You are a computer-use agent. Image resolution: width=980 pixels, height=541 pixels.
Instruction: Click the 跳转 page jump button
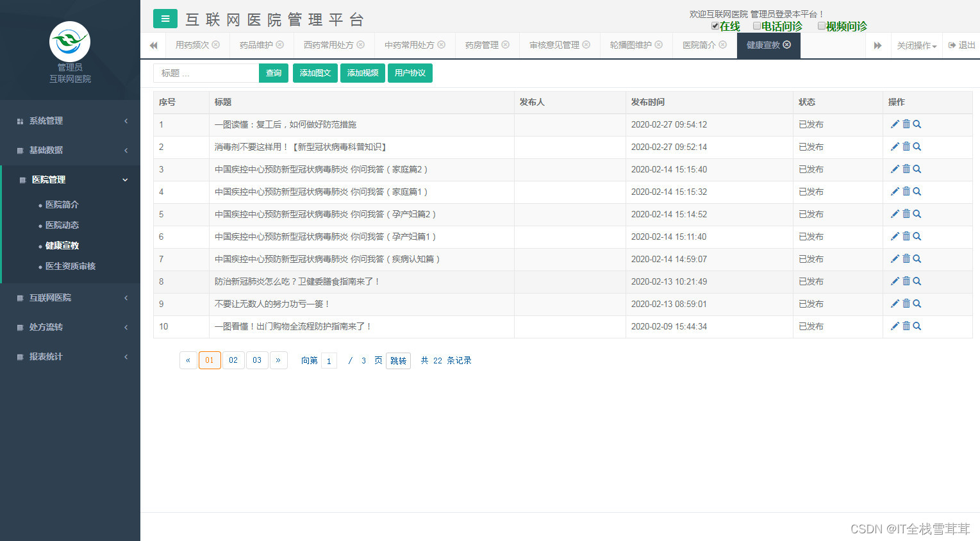[x=398, y=361]
